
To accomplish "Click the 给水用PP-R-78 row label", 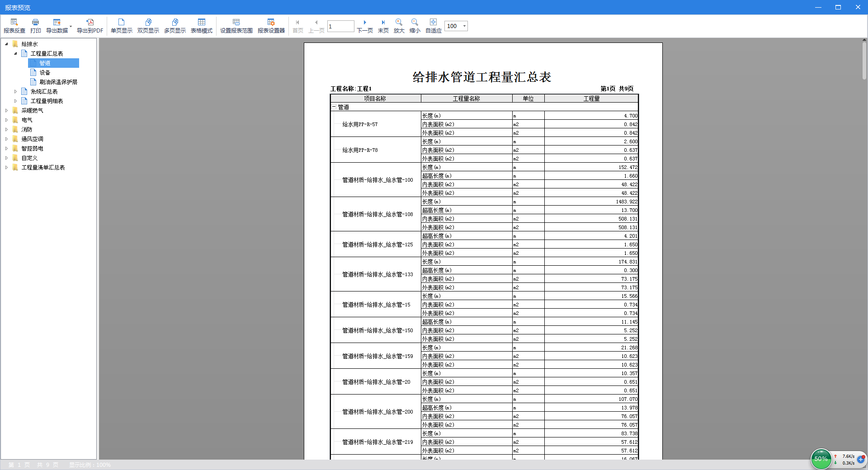I will click(x=360, y=150).
